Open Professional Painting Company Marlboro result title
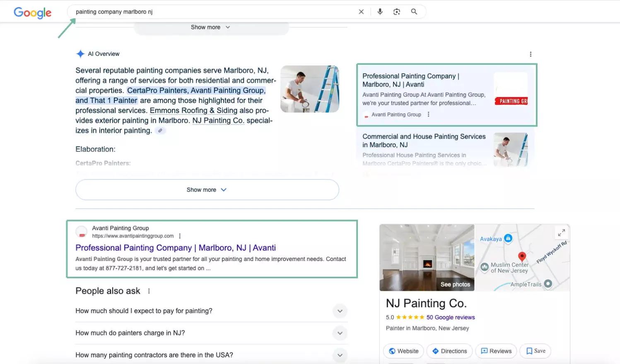The image size is (620, 364). pos(176,248)
